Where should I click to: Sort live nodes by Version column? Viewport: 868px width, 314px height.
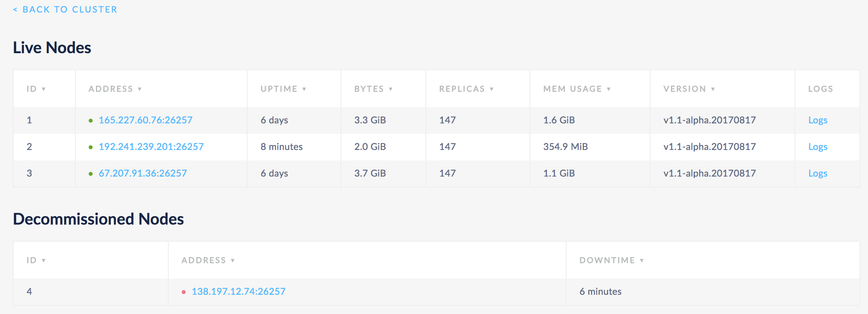coord(689,89)
